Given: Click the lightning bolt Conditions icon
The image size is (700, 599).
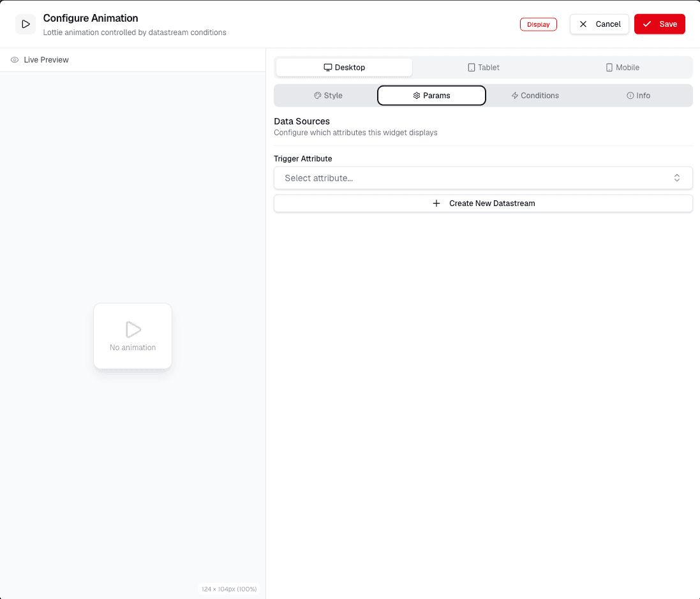Looking at the screenshot, I should (515, 96).
